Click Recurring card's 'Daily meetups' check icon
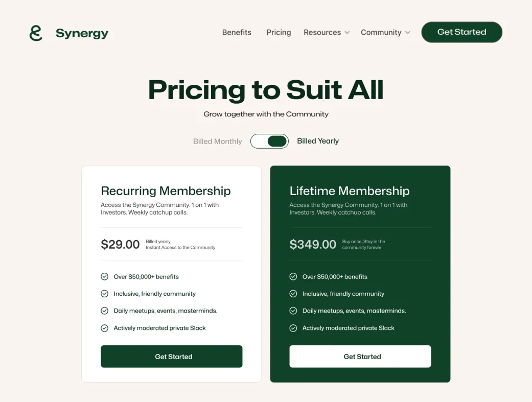 (x=104, y=311)
